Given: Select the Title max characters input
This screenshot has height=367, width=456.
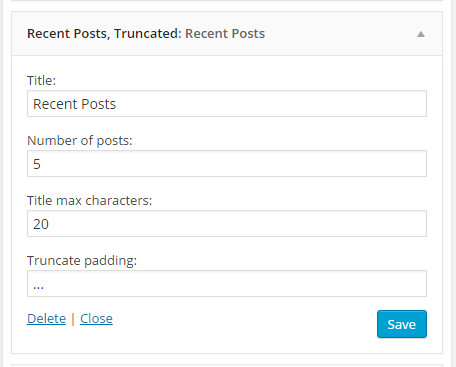Looking at the screenshot, I should coord(227,224).
